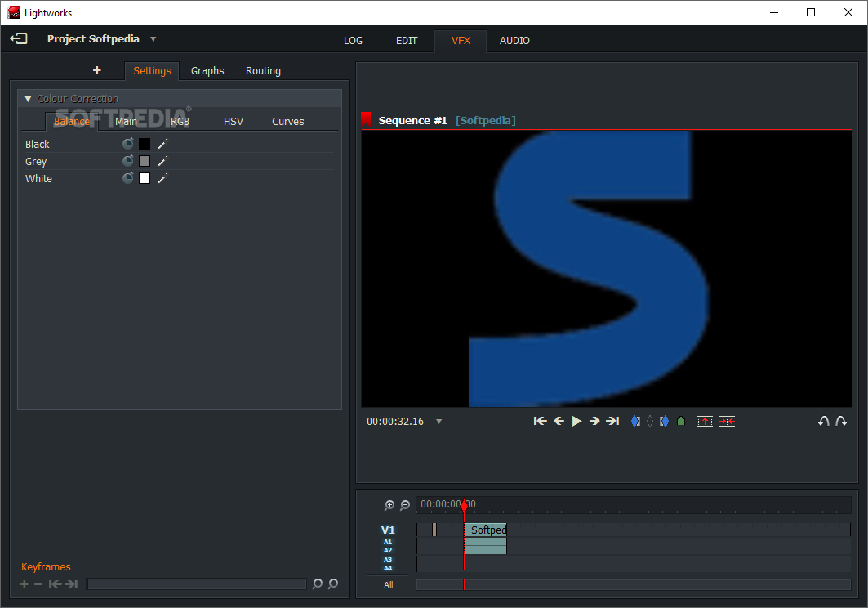
Task: Play the sequence
Action: coord(576,421)
